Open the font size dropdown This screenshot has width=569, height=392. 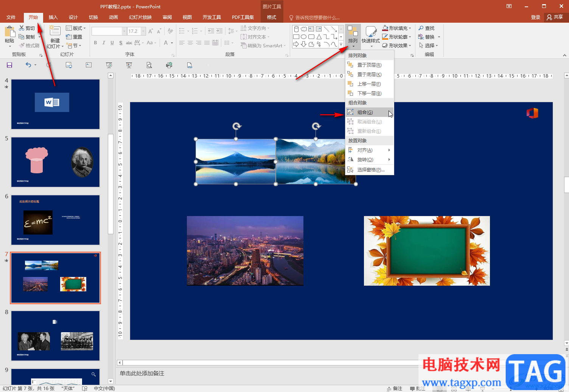[x=143, y=31]
